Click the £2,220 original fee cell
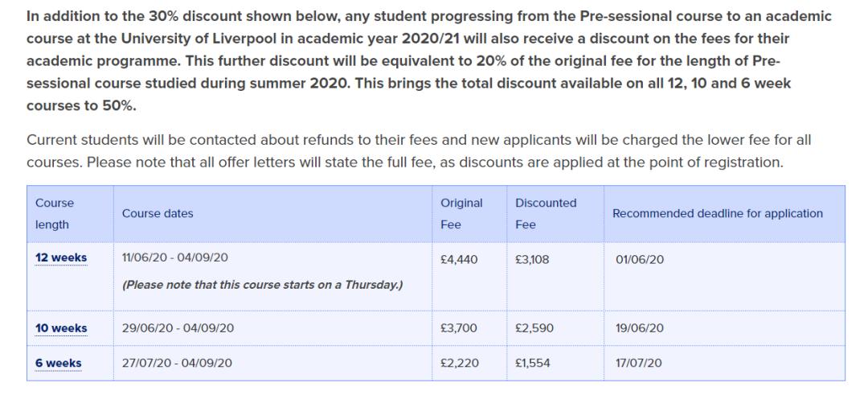 (x=459, y=363)
